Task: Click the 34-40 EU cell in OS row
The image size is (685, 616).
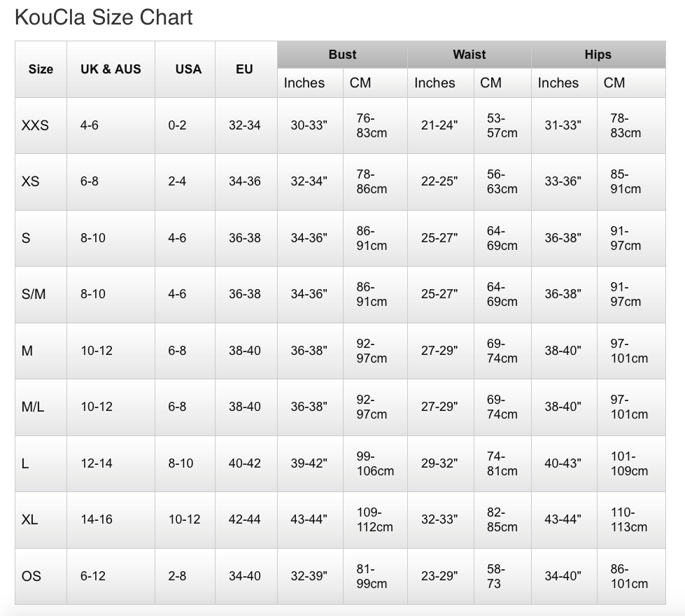Action: coord(245,576)
